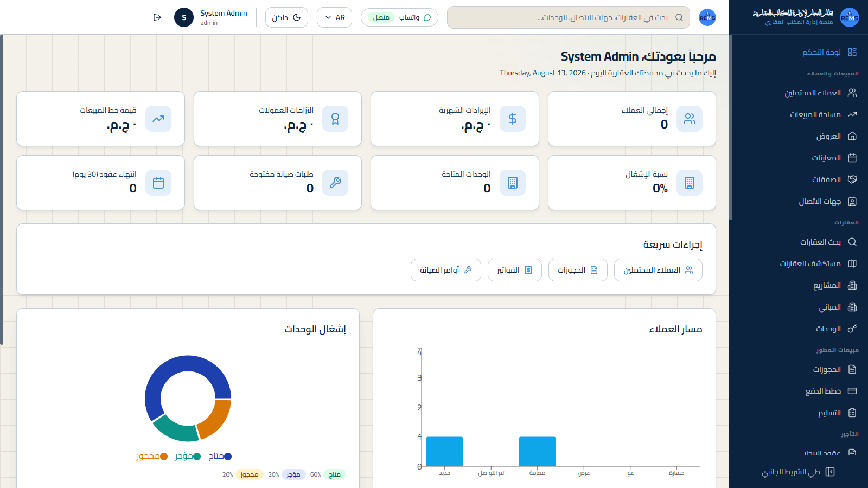
Task: Click the wrench icon on open maintenance card
Action: pyautogui.click(x=335, y=183)
